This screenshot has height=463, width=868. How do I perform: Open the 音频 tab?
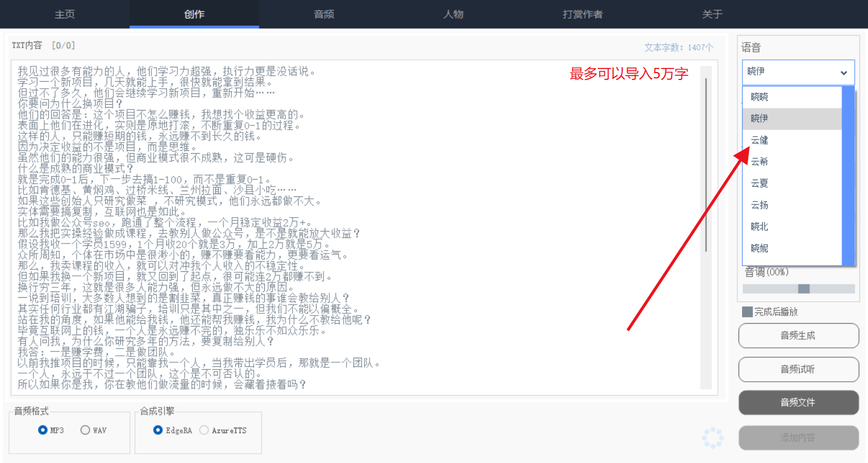(323, 14)
